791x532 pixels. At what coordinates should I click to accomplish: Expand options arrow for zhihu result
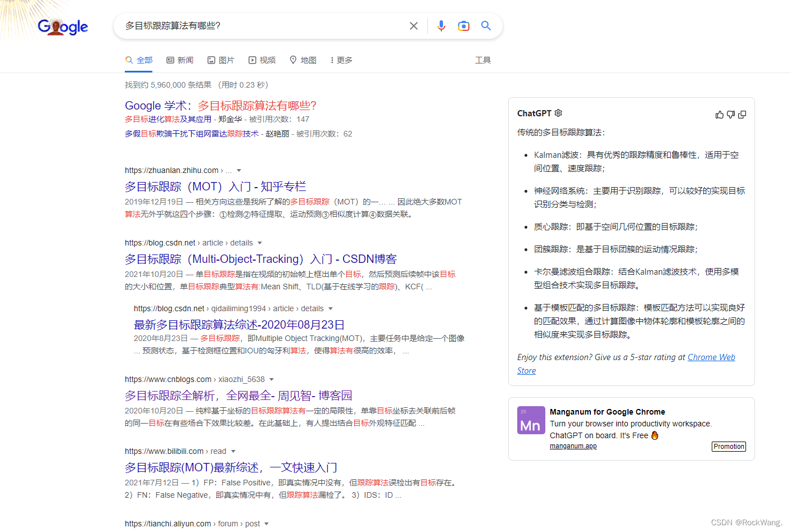pos(239,170)
